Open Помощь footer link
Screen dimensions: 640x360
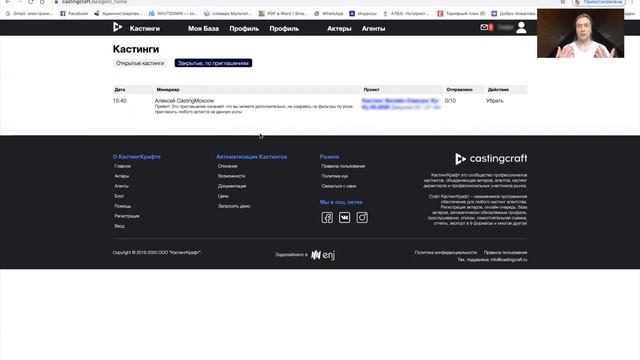122,206
